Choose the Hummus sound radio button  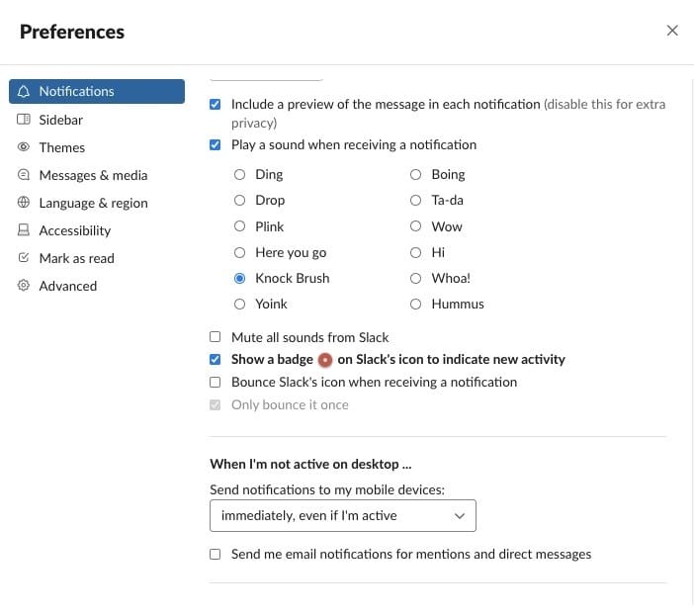[415, 304]
